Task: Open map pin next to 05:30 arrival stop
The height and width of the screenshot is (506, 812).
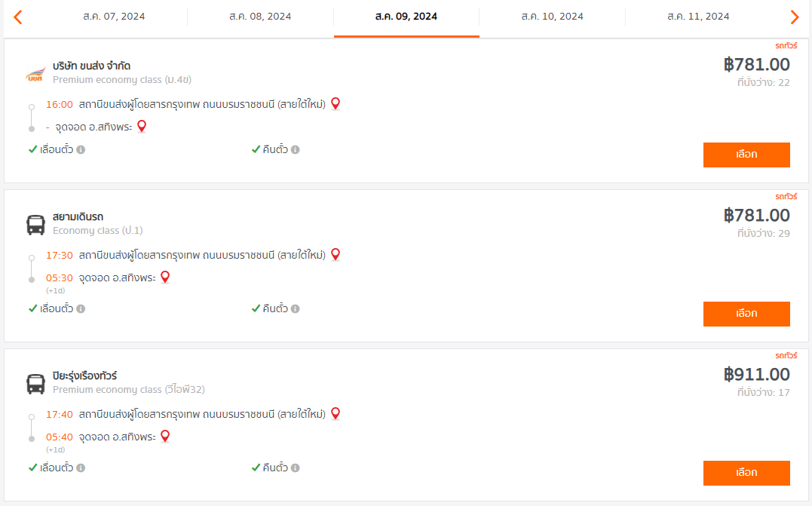Action: (x=165, y=277)
